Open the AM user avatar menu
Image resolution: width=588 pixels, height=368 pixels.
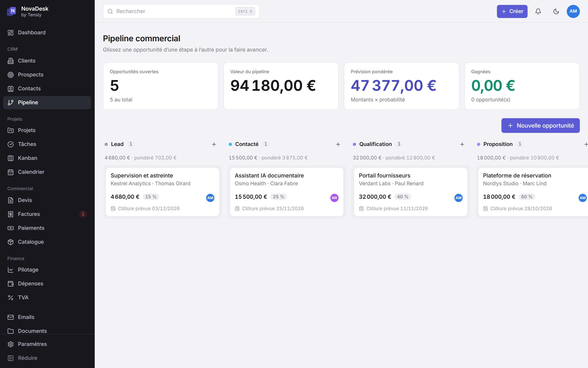[573, 11]
